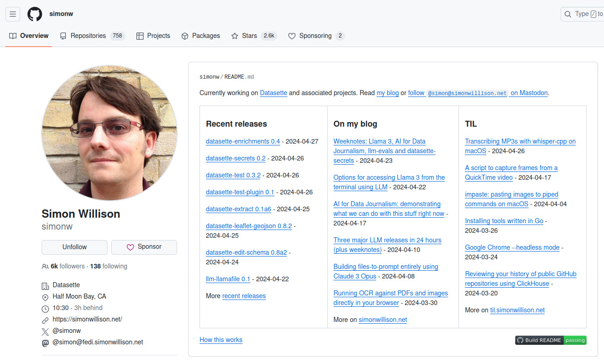
Task: Open the 6k followers link
Action: point(68,266)
